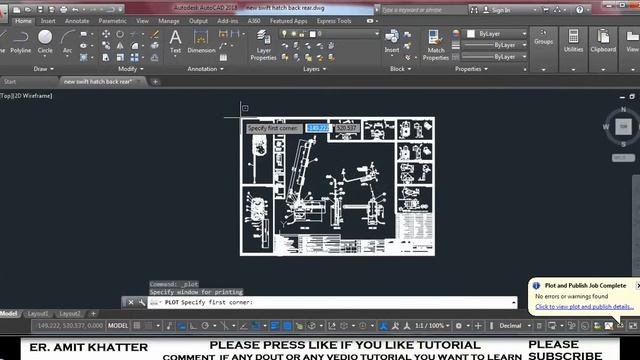Select the Polyline draw tool
The width and height of the screenshot is (640, 360).
coord(20,42)
